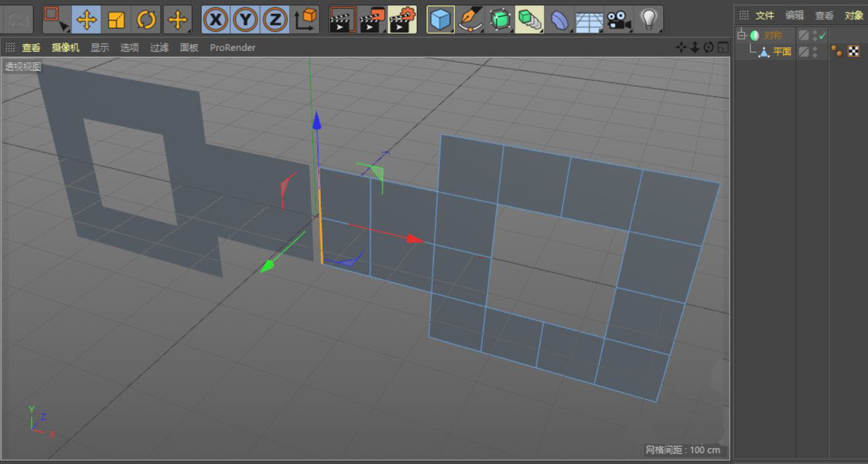Open the spline Pen tool
This screenshot has height=464, width=868.
coord(470,20)
